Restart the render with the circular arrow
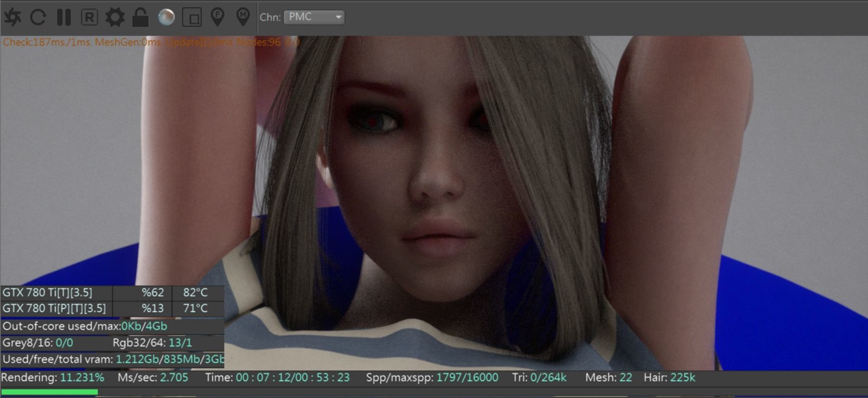 [37, 17]
